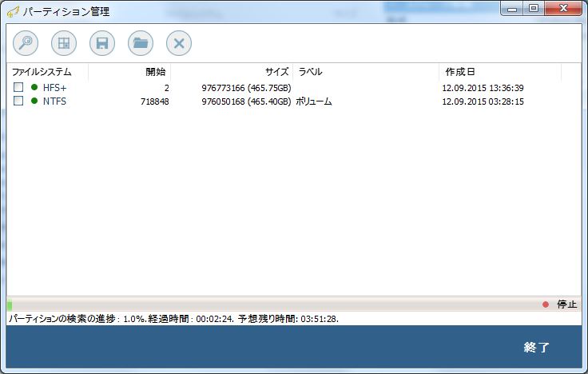Click the open folder toolbar icon
The width and height of the screenshot is (588, 374).
pyautogui.click(x=141, y=43)
